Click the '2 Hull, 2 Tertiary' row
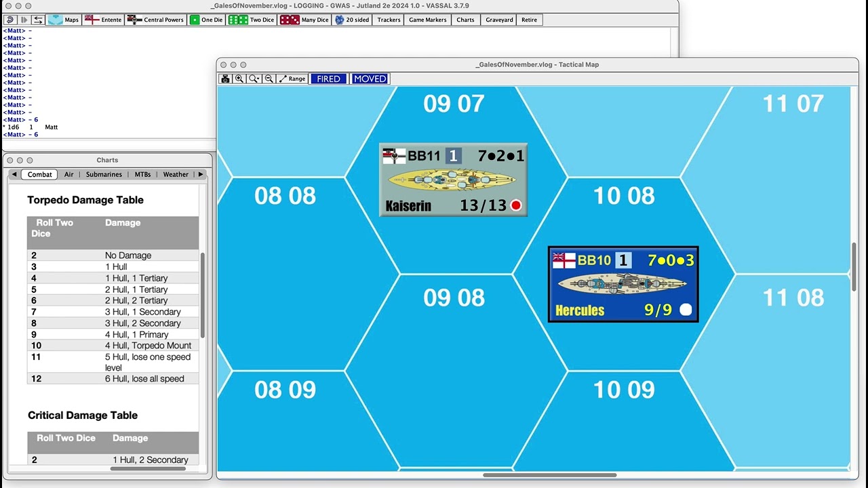 click(x=113, y=301)
